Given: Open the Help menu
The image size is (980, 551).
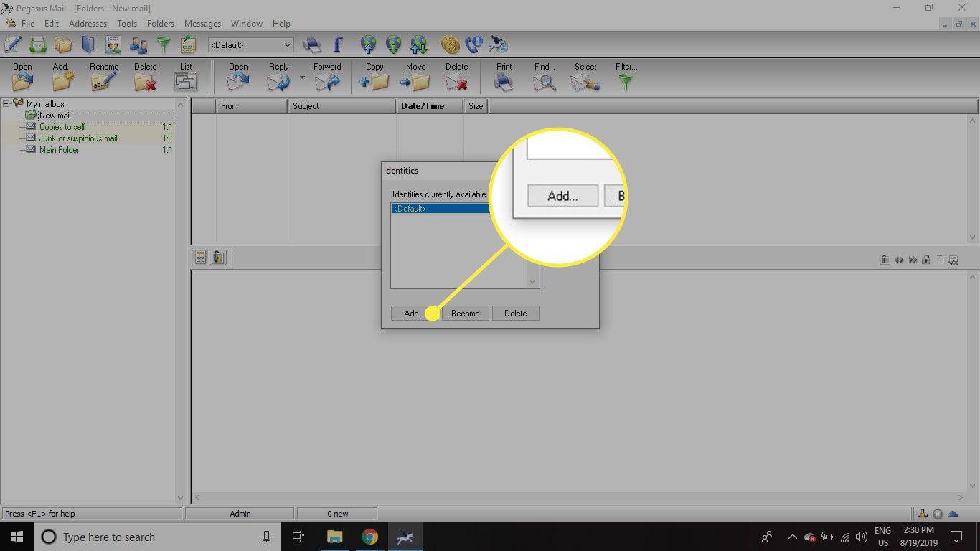Looking at the screenshot, I should [281, 24].
